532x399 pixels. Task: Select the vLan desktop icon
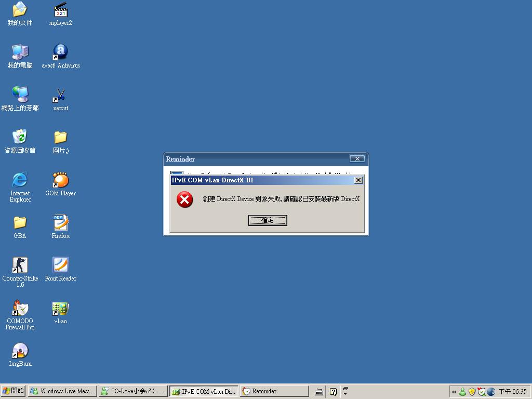(61, 309)
